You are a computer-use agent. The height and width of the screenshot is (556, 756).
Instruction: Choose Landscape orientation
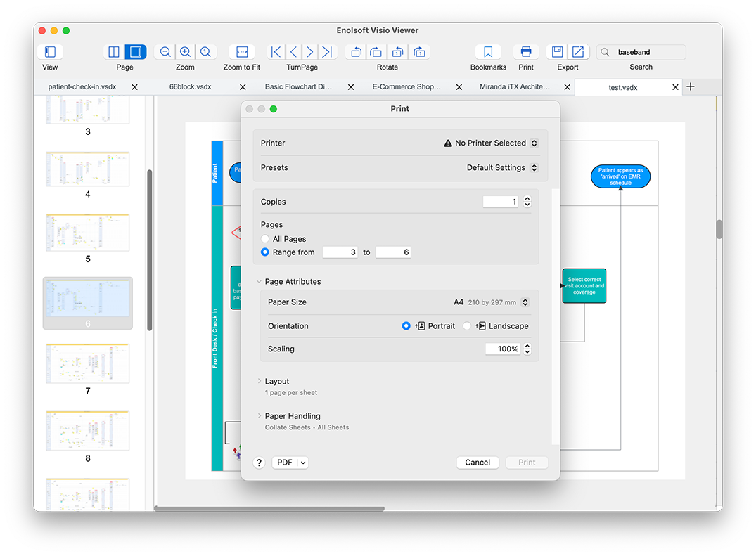(467, 326)
